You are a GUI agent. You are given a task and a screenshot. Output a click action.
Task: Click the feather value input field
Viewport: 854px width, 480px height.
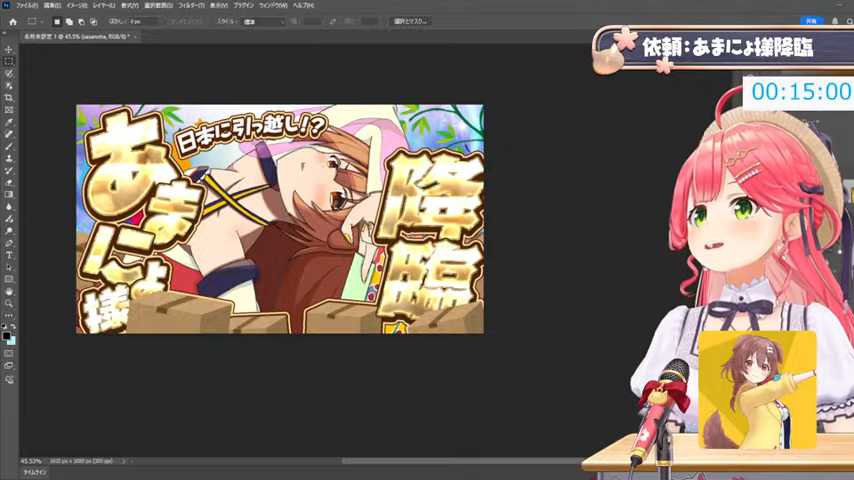pyautogui.click(x=144, y=21)
